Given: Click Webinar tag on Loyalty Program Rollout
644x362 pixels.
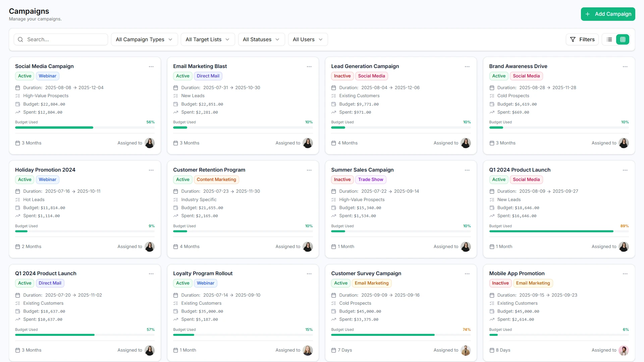Looking at the screenshot, I should click(205, 283).
